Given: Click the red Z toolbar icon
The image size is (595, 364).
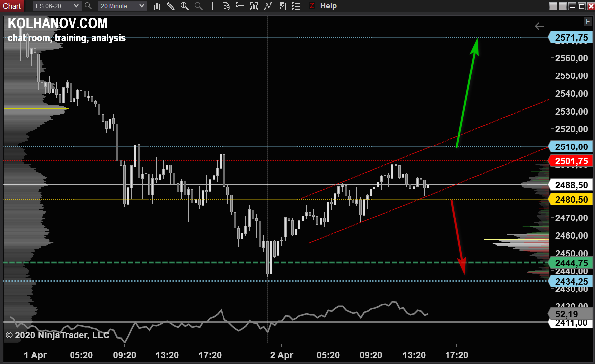Looking at the screenshot, I should [312, 6].
